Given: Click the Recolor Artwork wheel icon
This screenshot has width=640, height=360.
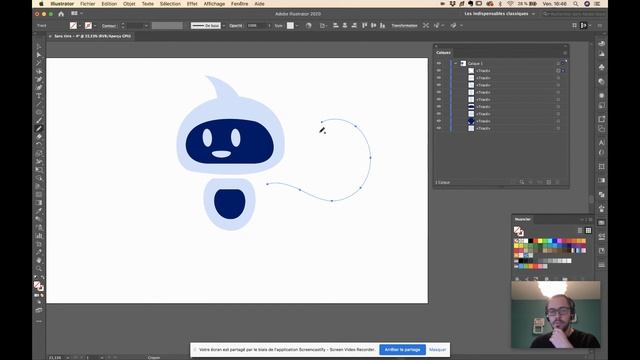Looking at the screenshot, I should coord(308,25).
